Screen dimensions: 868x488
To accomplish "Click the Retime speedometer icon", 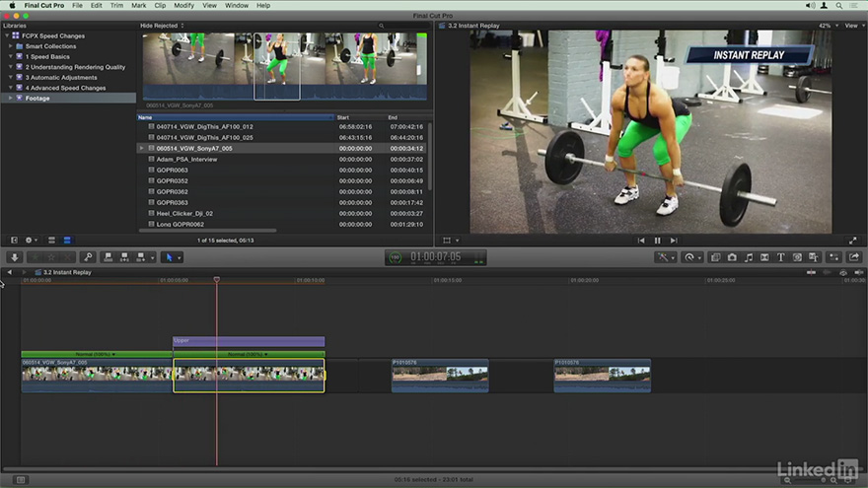I will 689,257.
